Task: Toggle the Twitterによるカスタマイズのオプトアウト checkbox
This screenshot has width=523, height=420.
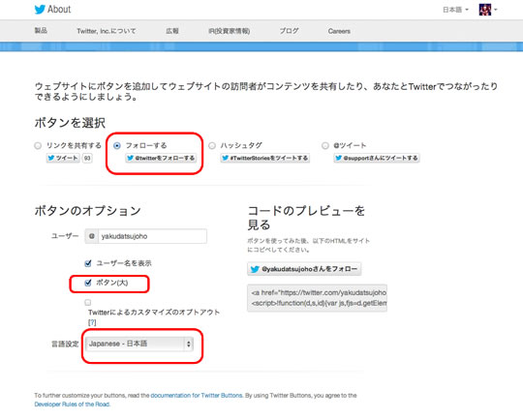Action: coord(88,302)
